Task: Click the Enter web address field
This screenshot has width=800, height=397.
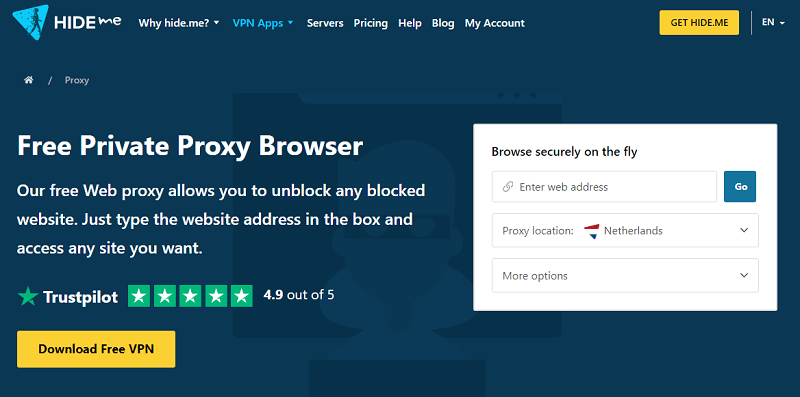Action: click(605, 187)
